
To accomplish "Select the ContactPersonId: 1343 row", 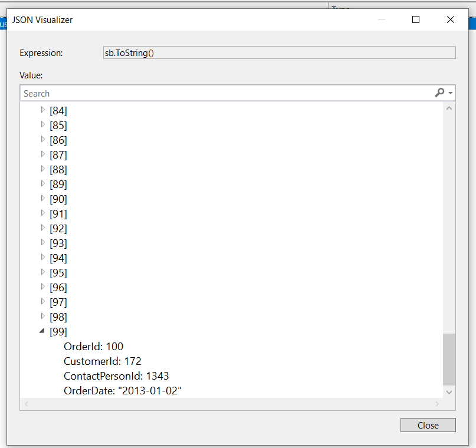I will [x=116, y=376].
